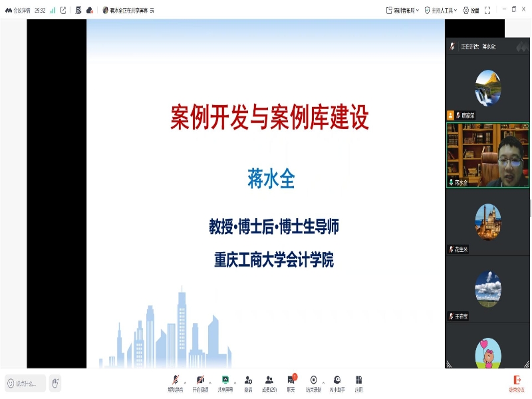
Task: Raise hand using the hand icon
Action: (x=56, y=382)
